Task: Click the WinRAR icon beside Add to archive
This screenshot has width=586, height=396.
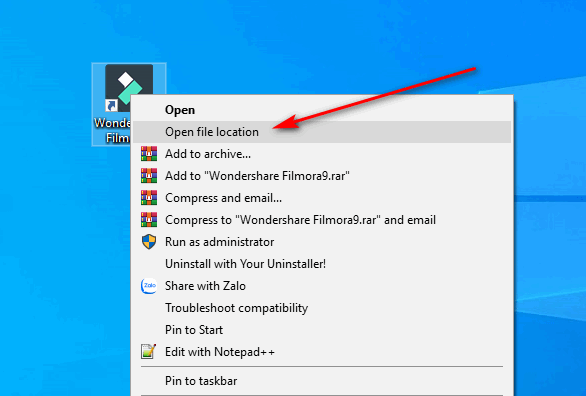Action: click(149, 154)
